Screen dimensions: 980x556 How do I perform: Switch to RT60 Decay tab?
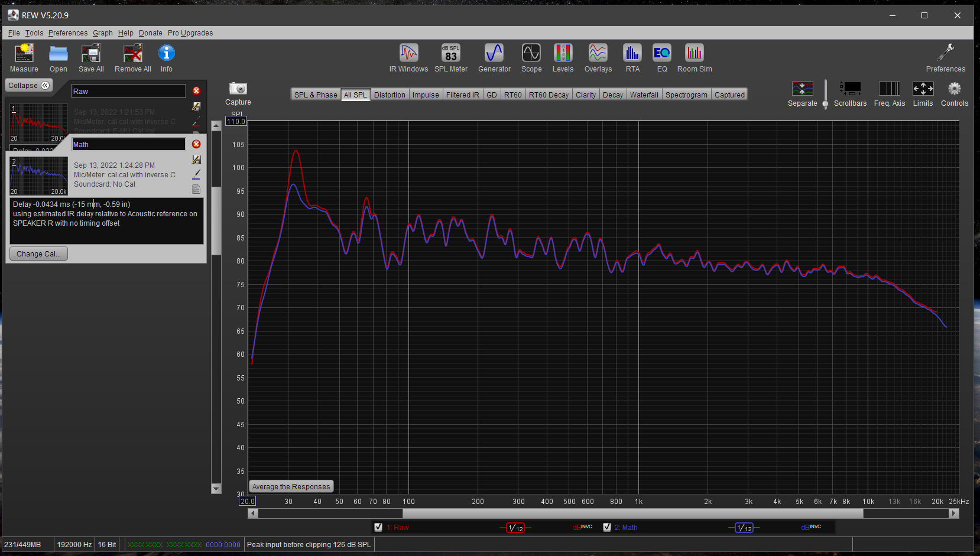click(x=549, y=95)
